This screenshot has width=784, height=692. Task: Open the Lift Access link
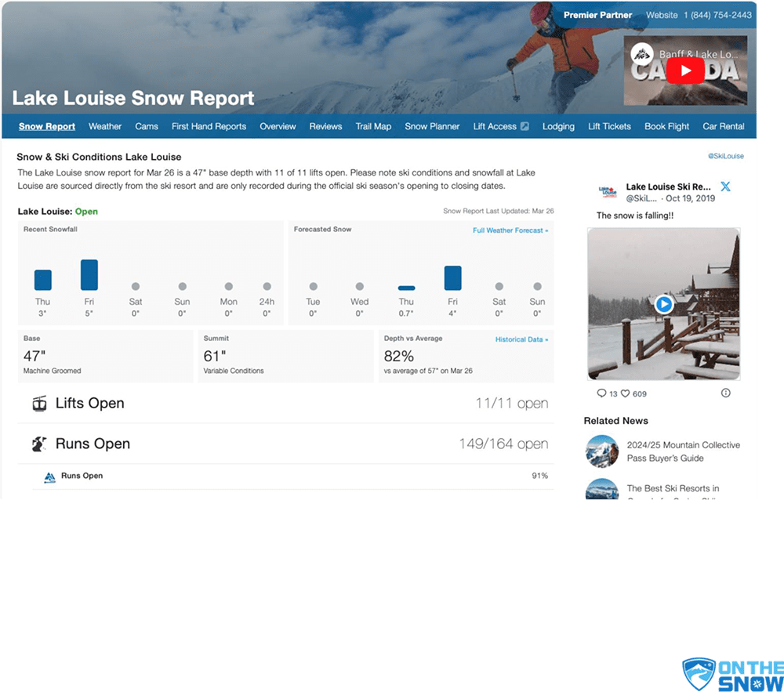point(495,126)
